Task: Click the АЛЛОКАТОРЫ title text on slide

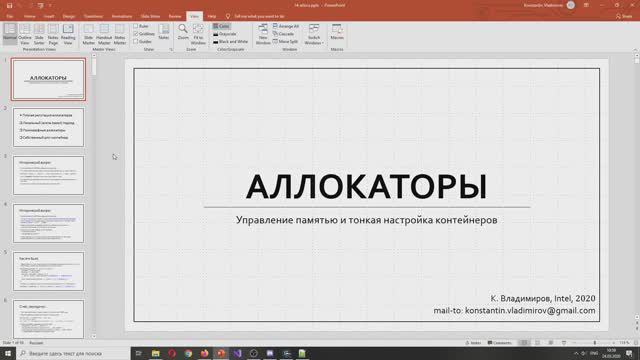Action: [366, 187]
